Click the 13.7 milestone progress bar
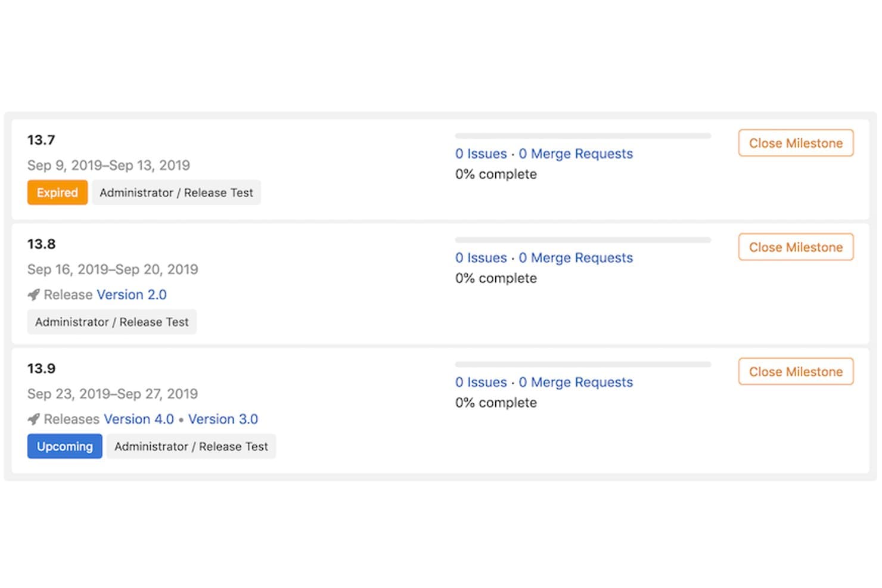The width and height of the screenshot is (882, 588). tap(583, 136)
